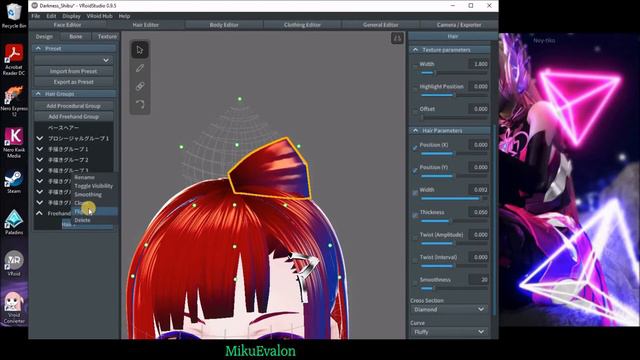Click the right panel vertical scrollbar
This screenshot has width=640, height=360.
point(495,220)
